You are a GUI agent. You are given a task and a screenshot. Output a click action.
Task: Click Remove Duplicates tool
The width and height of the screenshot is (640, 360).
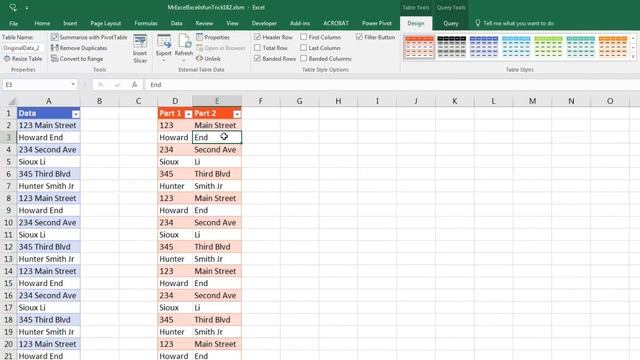click(79, 48)
